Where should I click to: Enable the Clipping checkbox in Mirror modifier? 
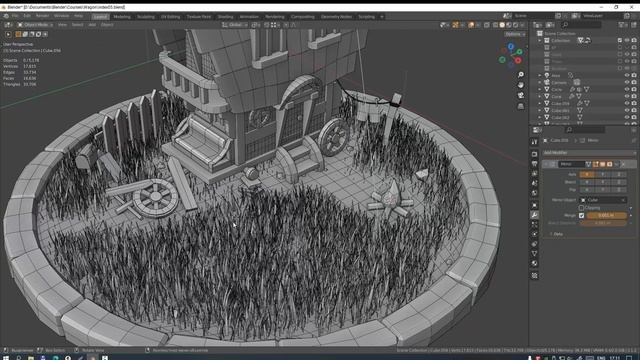point(582,208)
